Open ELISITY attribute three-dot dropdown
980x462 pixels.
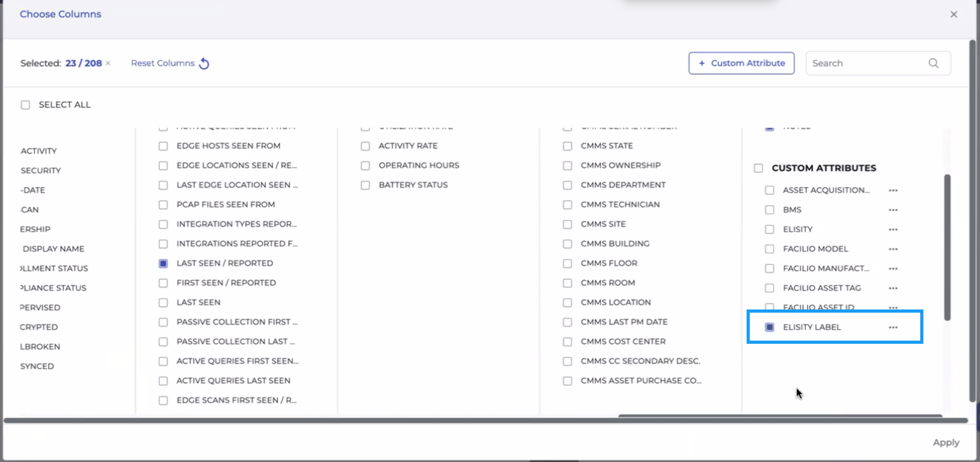pos(893,230)
